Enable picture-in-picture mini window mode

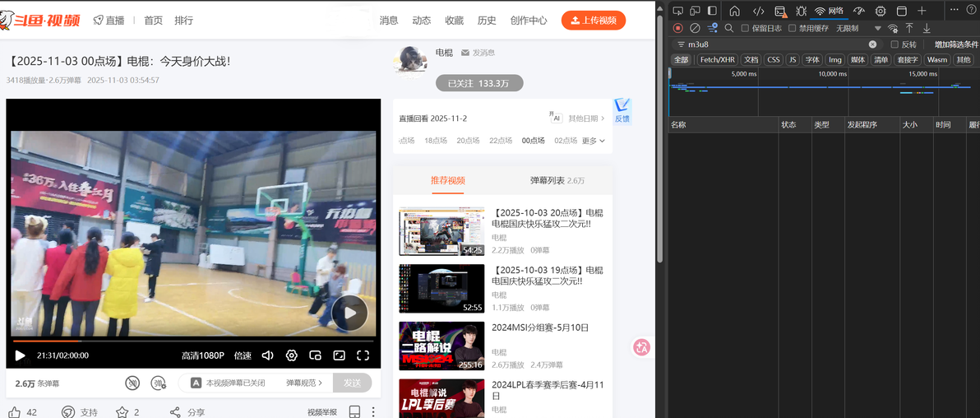315,355
